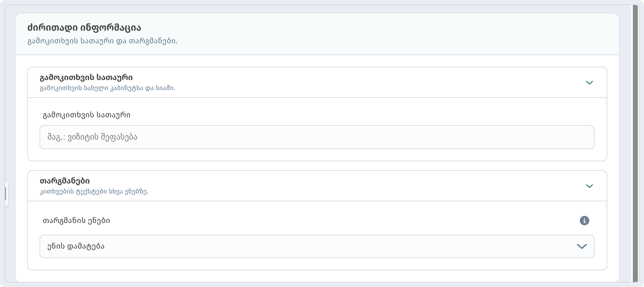This screenshot has height=287, width=644.
Task: Collapse the თარგმანები section chevron
Action: tap(589, 186)
